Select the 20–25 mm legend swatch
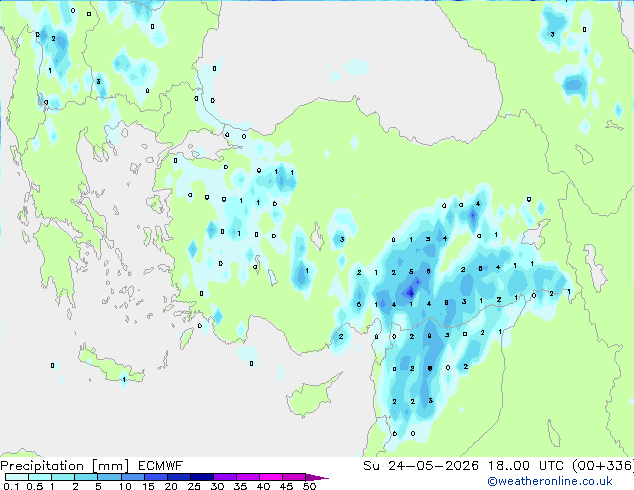The image size is (634, 490). pos(179,477)
